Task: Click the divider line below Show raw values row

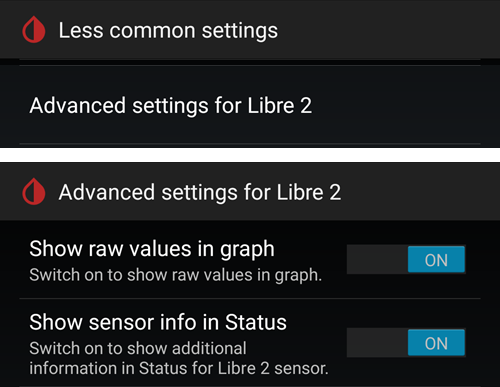Action: coord(250,298)
